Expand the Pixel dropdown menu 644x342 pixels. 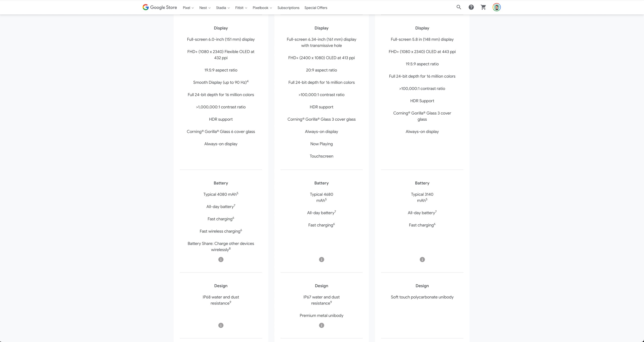click(188, 7)
